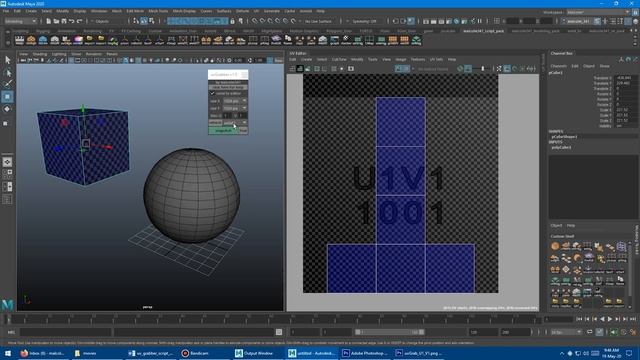Screen dimensions: 640x360
Task: Click the playback range slider bar
Action: tap(389, 332)
